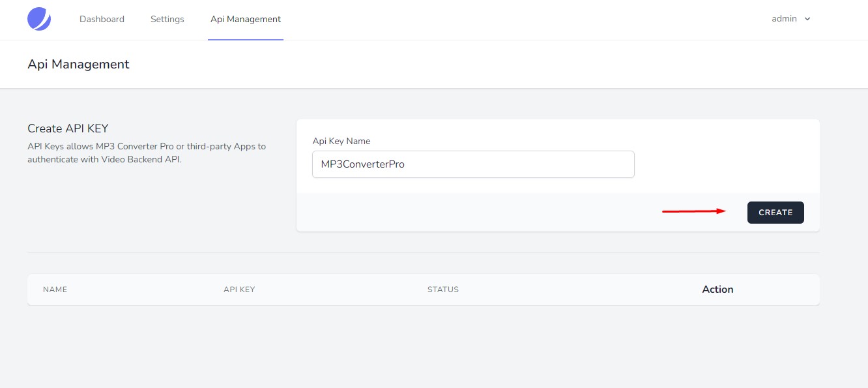Go to the Settings nav item
Image resolution: width=868 pixels, height=388 pixels.
click(x=167, y=20)
